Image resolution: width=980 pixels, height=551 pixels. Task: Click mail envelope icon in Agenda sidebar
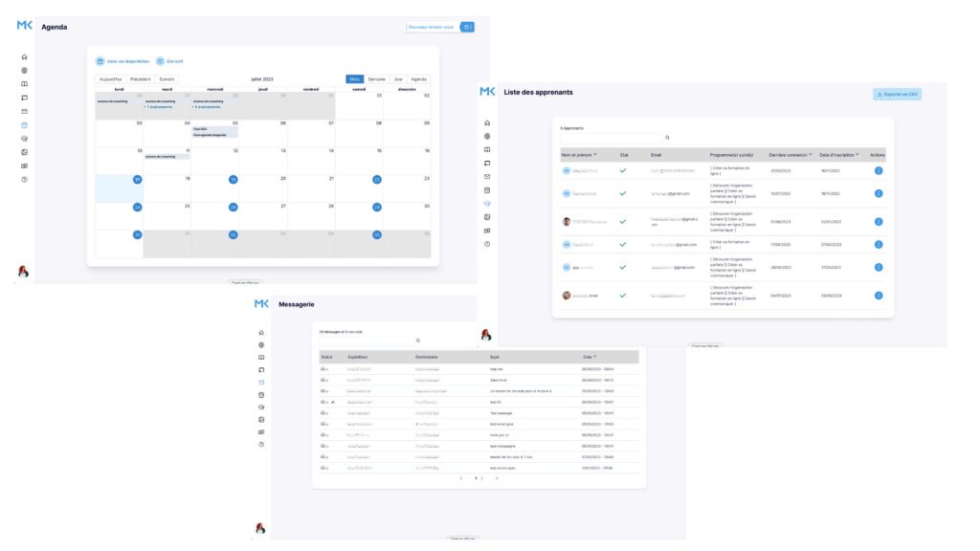[24, 111]
